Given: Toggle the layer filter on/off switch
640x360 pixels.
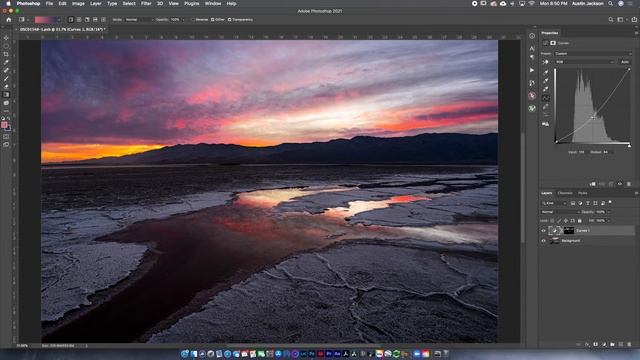Looking at the screenshot, I should tap(610, 202).
